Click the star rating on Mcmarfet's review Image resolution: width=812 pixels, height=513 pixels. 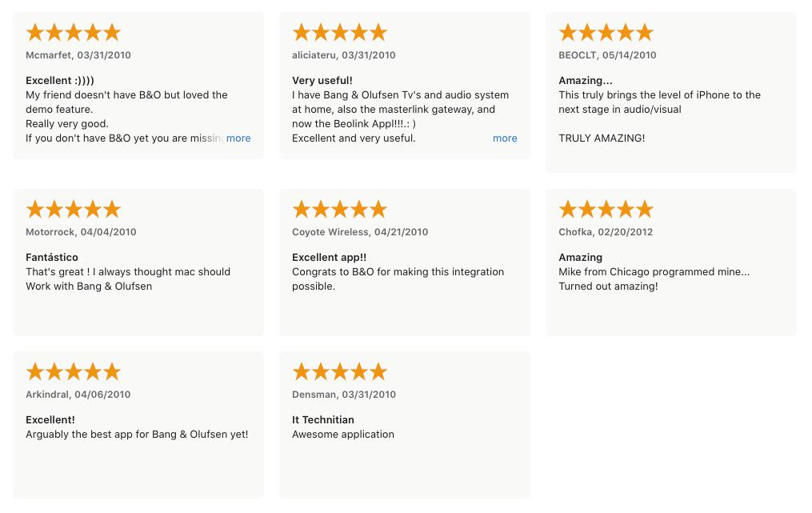[74, 33]
